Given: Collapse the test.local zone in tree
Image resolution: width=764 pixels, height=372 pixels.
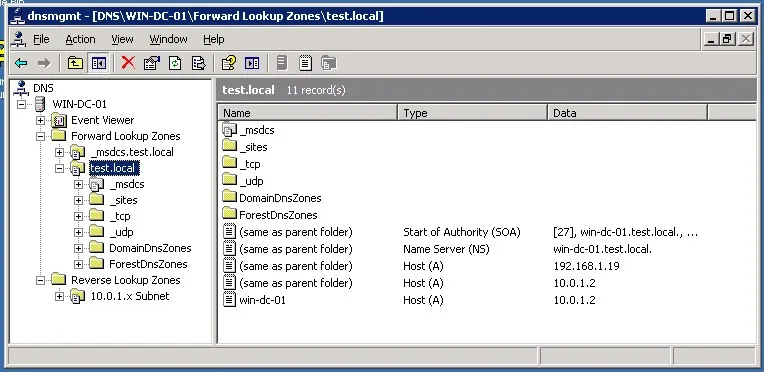Looking at the screenshot, I should click(59, 168).
